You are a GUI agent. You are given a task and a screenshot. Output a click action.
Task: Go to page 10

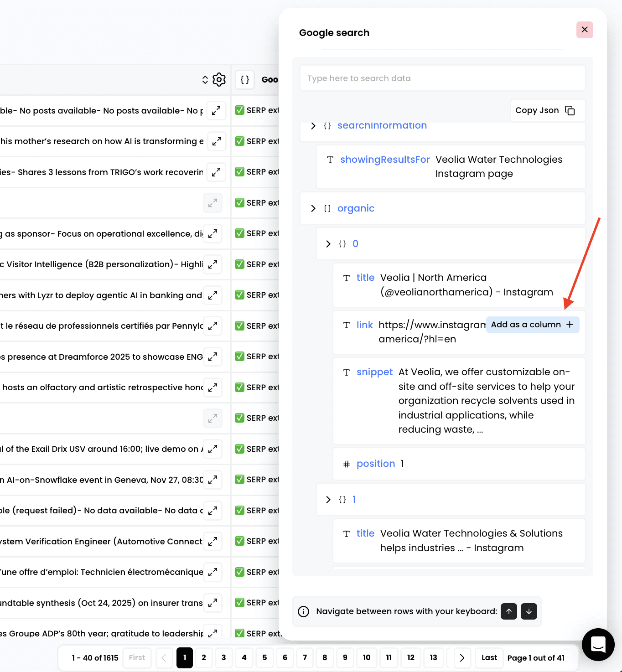(x=367, y=657)
